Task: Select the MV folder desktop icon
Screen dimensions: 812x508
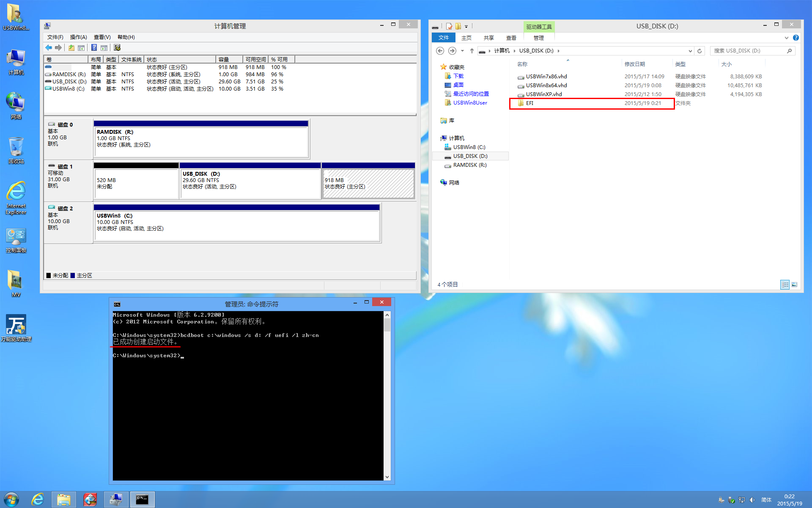Action: tap(16, 283)
